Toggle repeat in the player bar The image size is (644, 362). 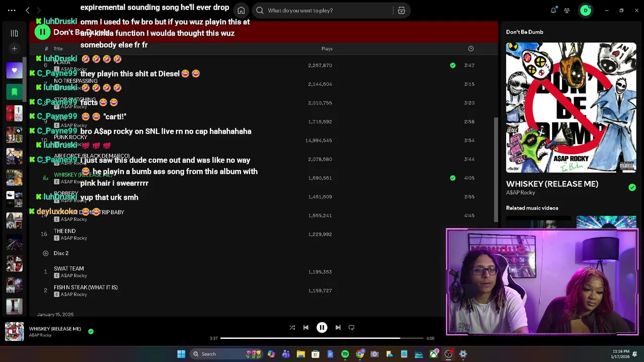coord(352,327)
